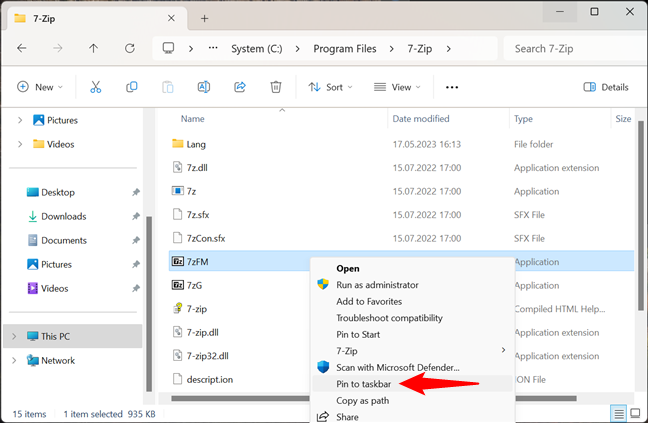Expand the Network node
The height and width of the screenshot is (423, 648).
14,360
